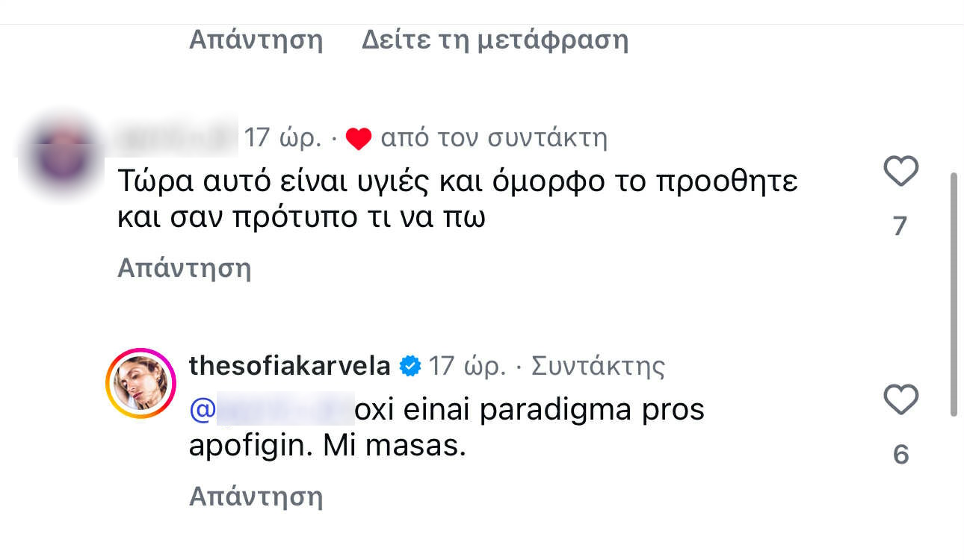View the 6 likes count on the reply
The height and width of the screenshot is (560, 964).
900,455
